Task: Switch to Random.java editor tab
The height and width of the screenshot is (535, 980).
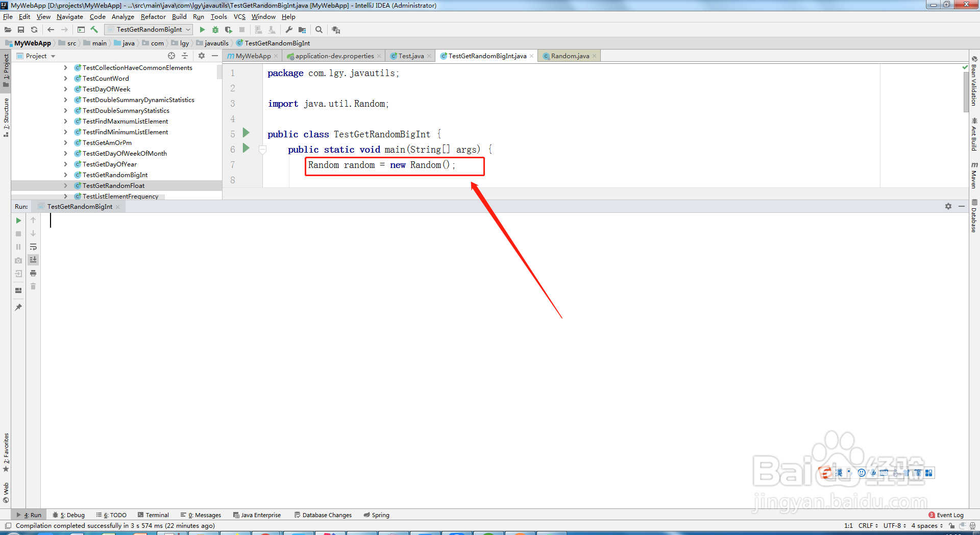Action: click(x=570, y=56)
